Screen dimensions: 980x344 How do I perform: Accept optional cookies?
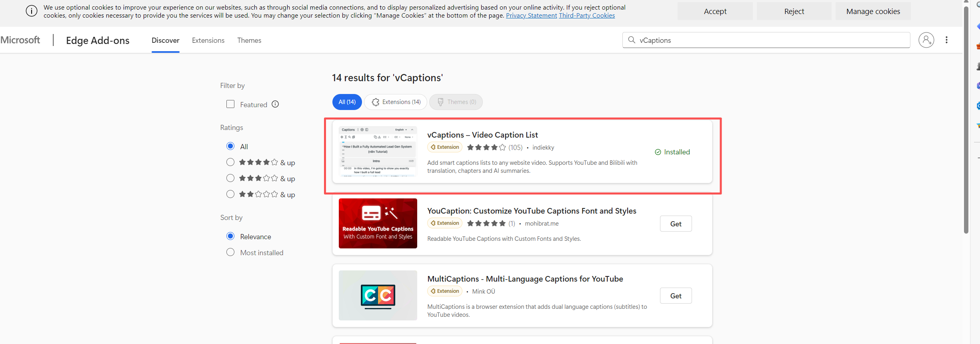pos(715,11)
